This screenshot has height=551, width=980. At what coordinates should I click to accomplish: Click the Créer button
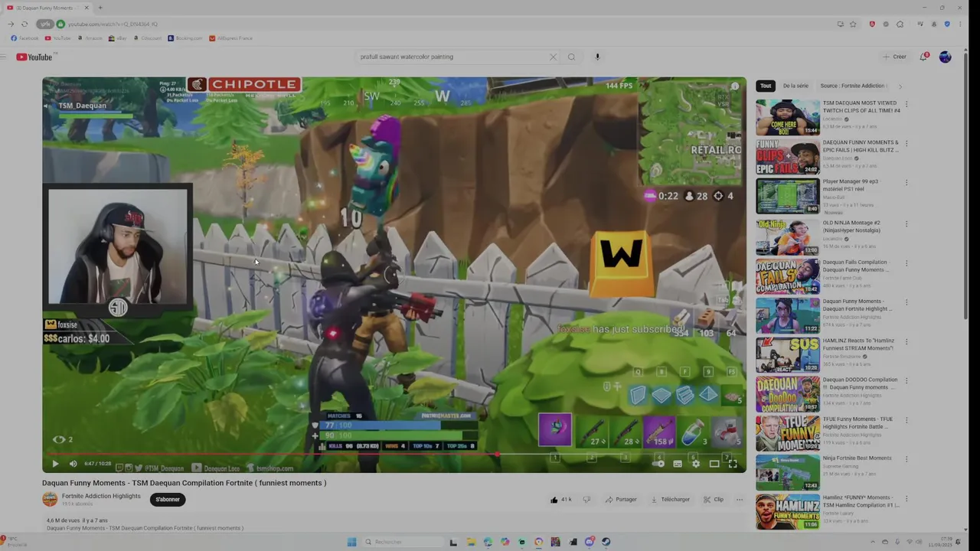pos(894,57)
